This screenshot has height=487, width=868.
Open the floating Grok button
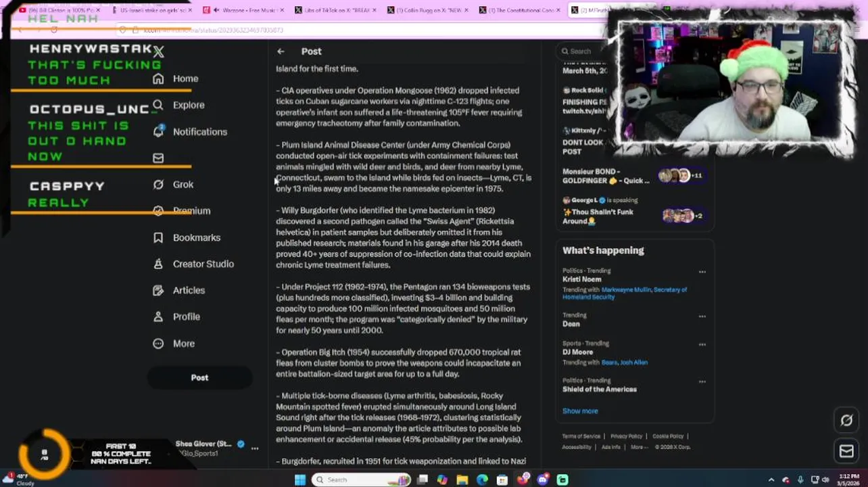click(x=846, y=421)
